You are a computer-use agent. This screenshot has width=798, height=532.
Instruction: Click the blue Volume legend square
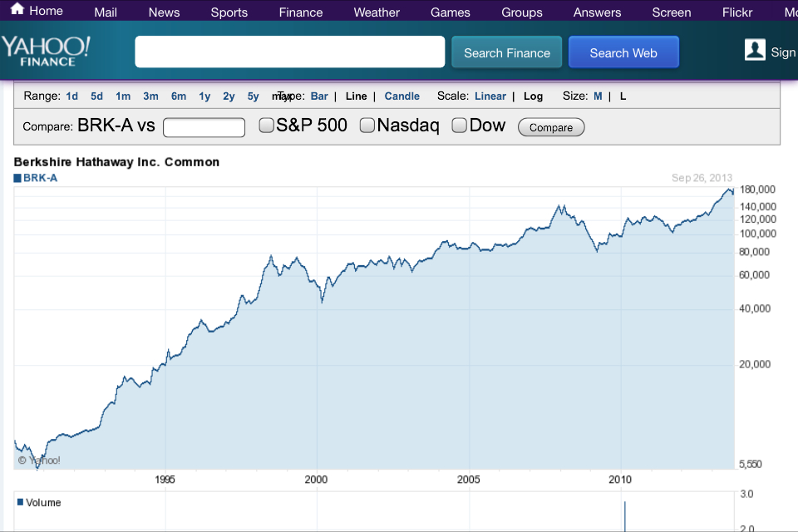20,502
